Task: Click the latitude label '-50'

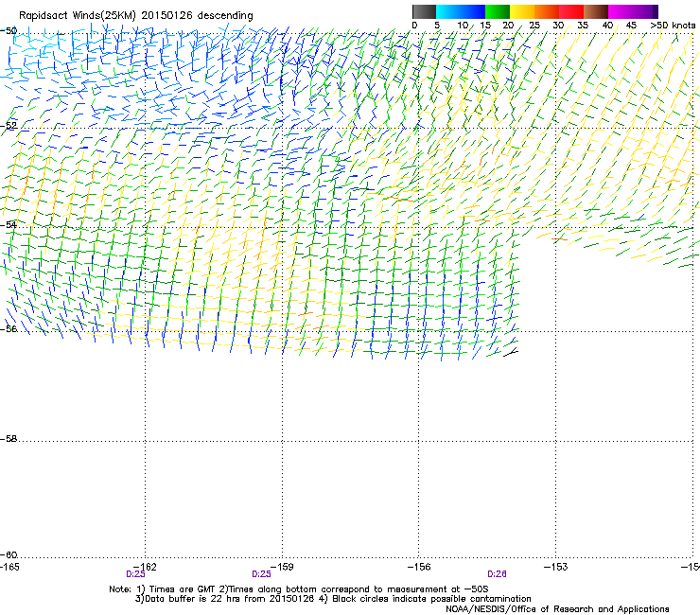Action: [9, 31]
